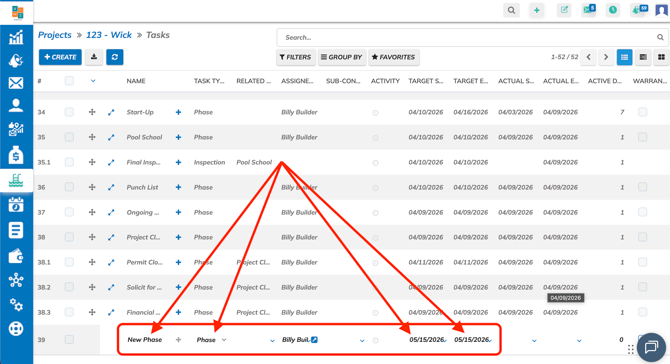Screen dimensions: 670x364
Task: Open the lifebuoy support icon in sidebar
Action: (x=16, y=329)
